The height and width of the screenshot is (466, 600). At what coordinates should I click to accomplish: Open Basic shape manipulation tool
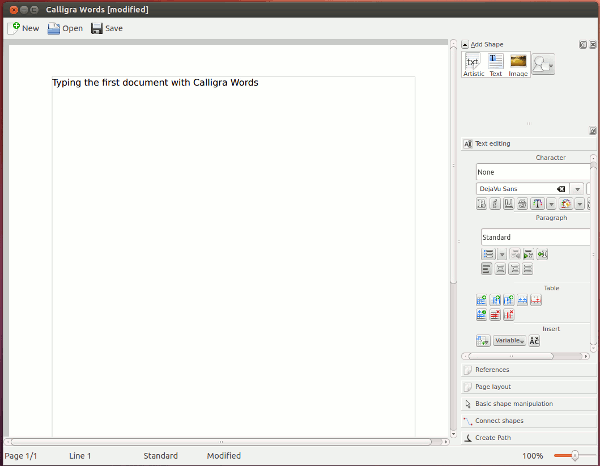coord(529,404)
